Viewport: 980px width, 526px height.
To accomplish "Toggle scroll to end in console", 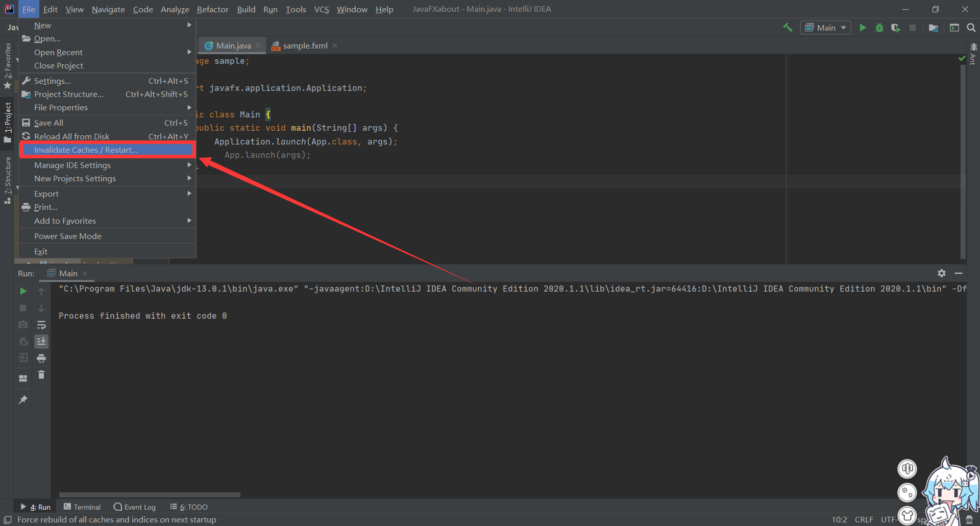I will (41, 341).
